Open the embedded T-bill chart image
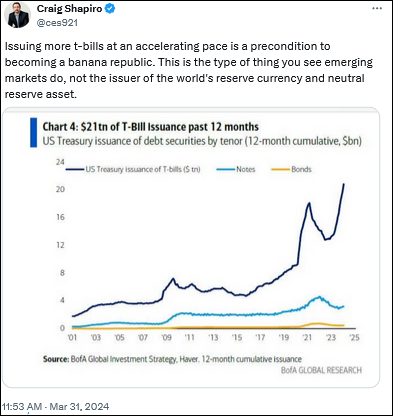Image resolution: width=393 pixels, height=416 pixels. coord(191,247)
